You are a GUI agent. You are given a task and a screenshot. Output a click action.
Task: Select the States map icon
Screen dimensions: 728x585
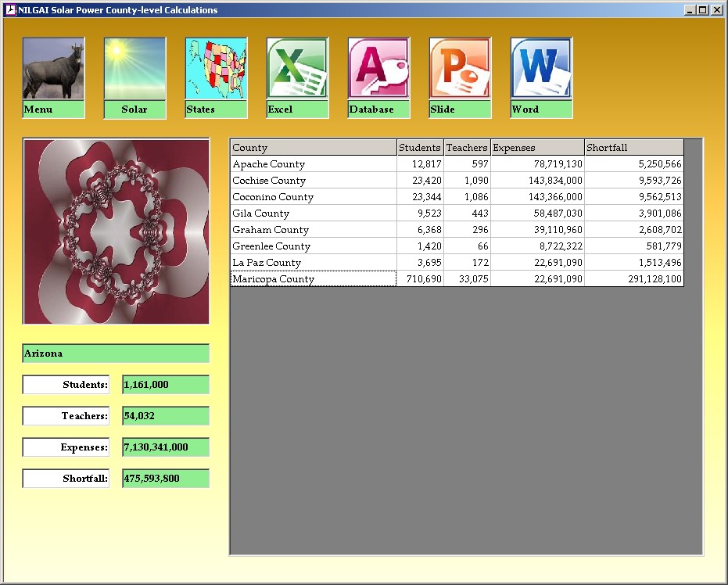coord(216,69)
